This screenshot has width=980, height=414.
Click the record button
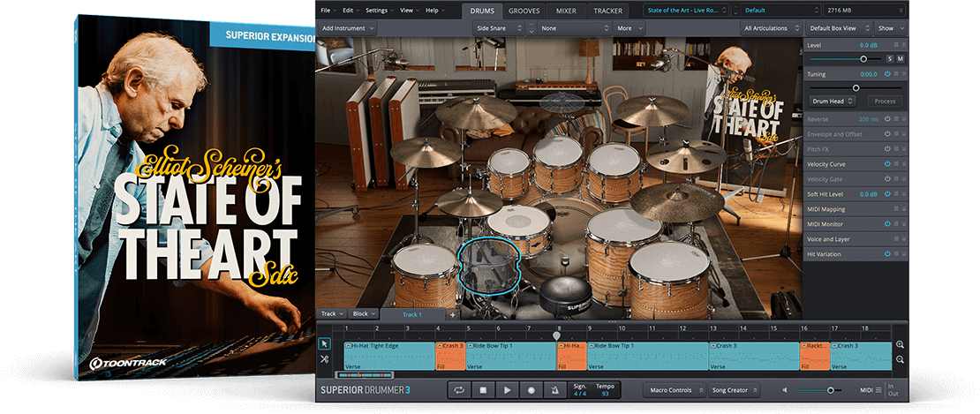tap(531, 389)
